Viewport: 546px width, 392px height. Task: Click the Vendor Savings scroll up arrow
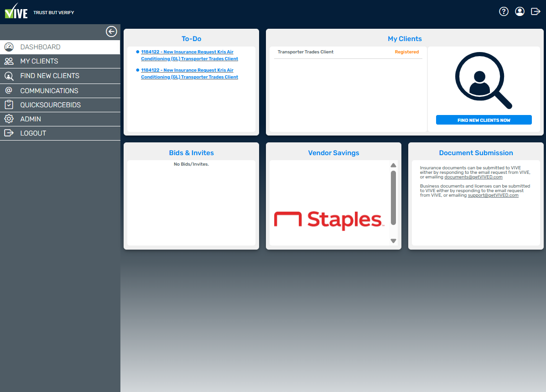pos(393,165)
